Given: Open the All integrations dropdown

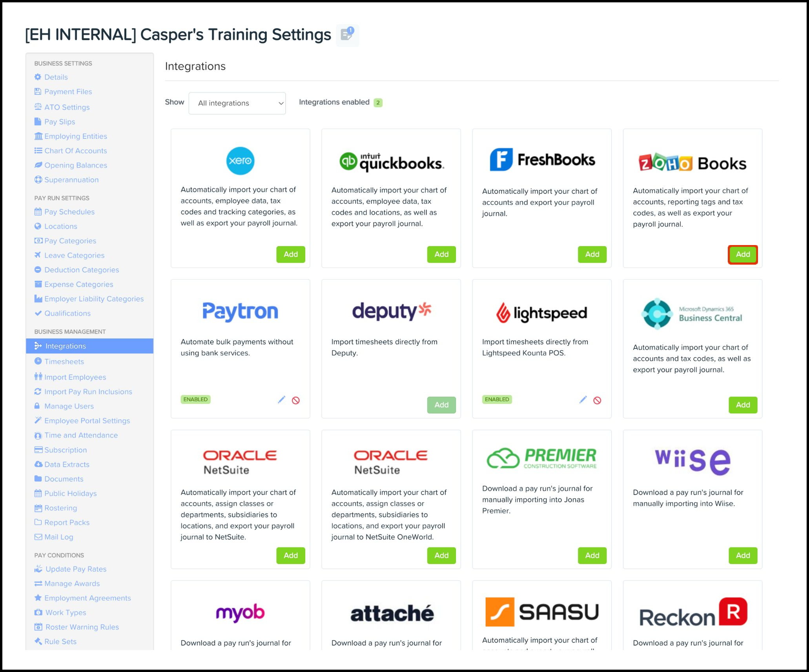Looking at the screenshot, I should pos(237,103).
